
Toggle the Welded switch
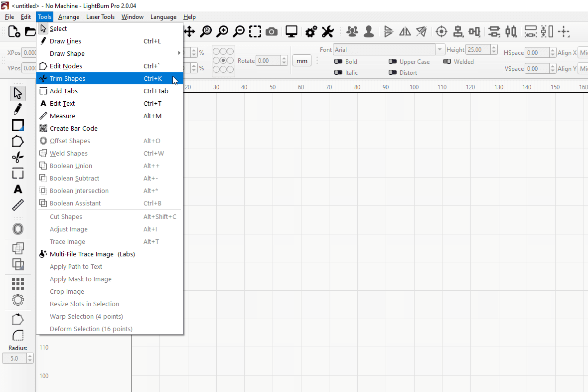click(x=447, y=61)
